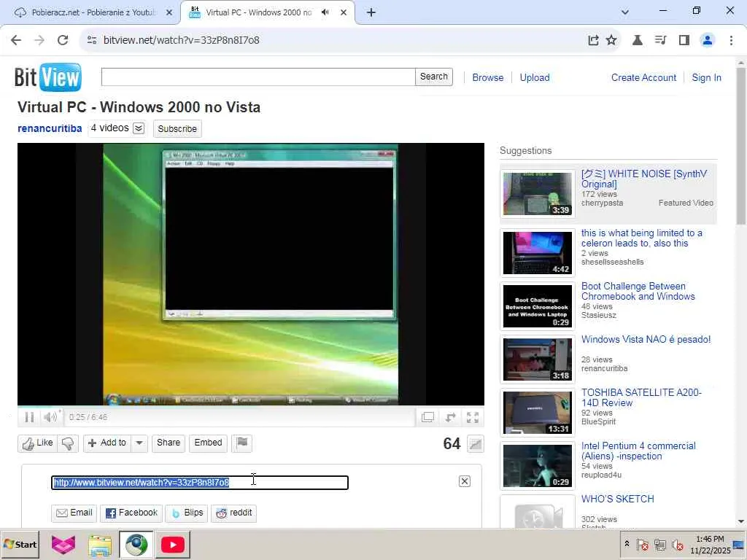Share this page from address bar
This screenshot has height=560, width=747.
593,40
